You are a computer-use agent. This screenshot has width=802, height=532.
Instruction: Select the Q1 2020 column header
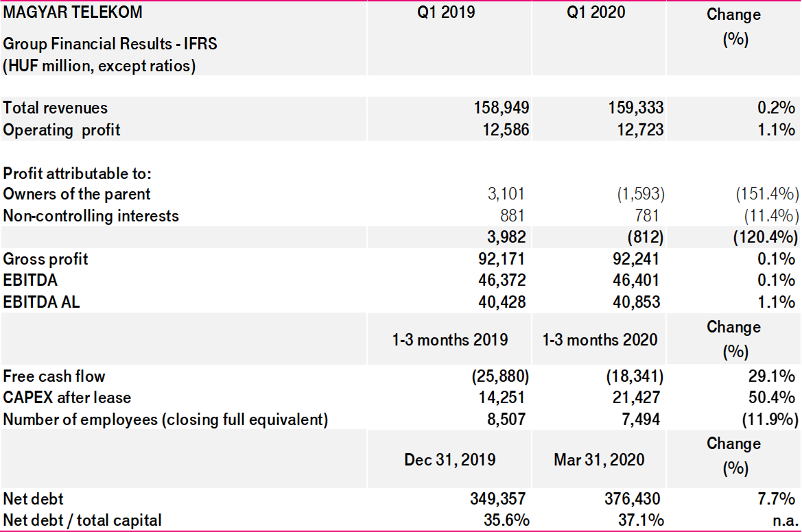click(594, 12)
